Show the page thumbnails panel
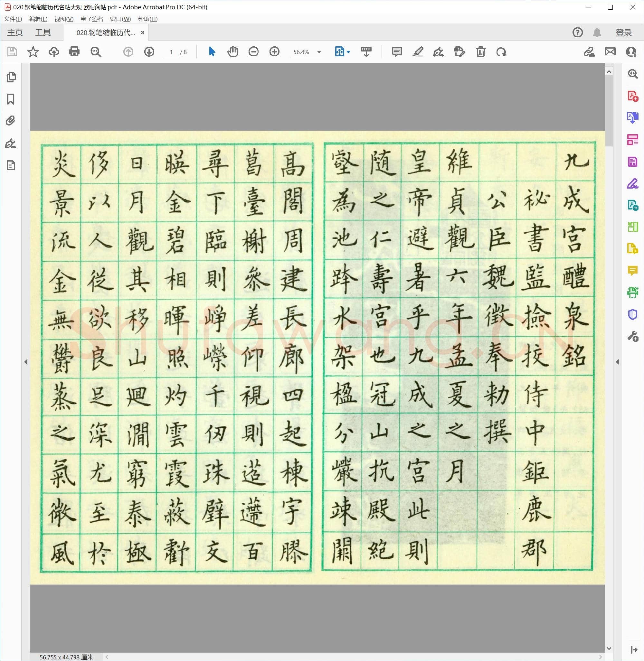The height and width of the screenshot is (661, 644). point(11,77)
